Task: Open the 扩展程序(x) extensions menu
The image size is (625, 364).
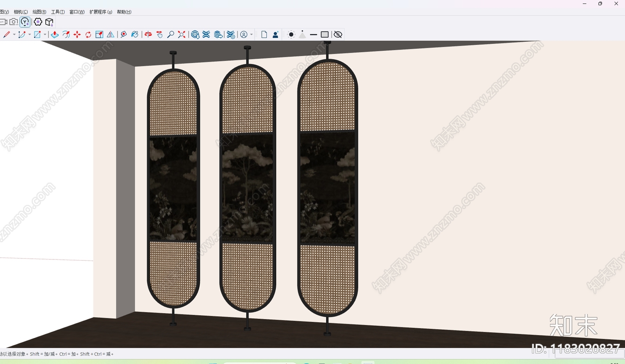Action: point(101,12)
